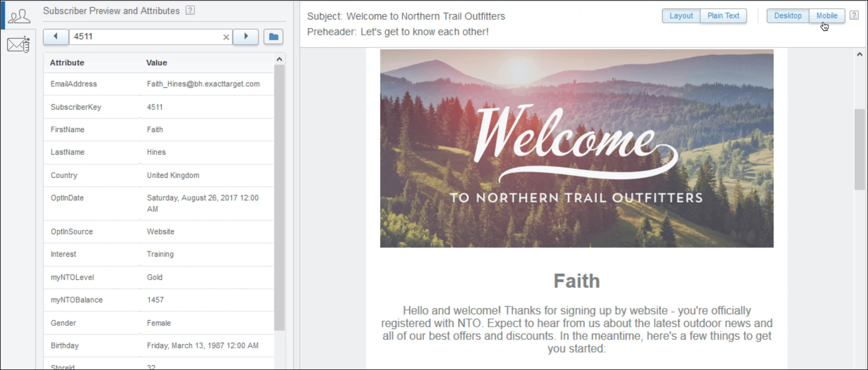Switch to Plain Text view
Screen dimensions: 868x370
[x=723, y=16]
